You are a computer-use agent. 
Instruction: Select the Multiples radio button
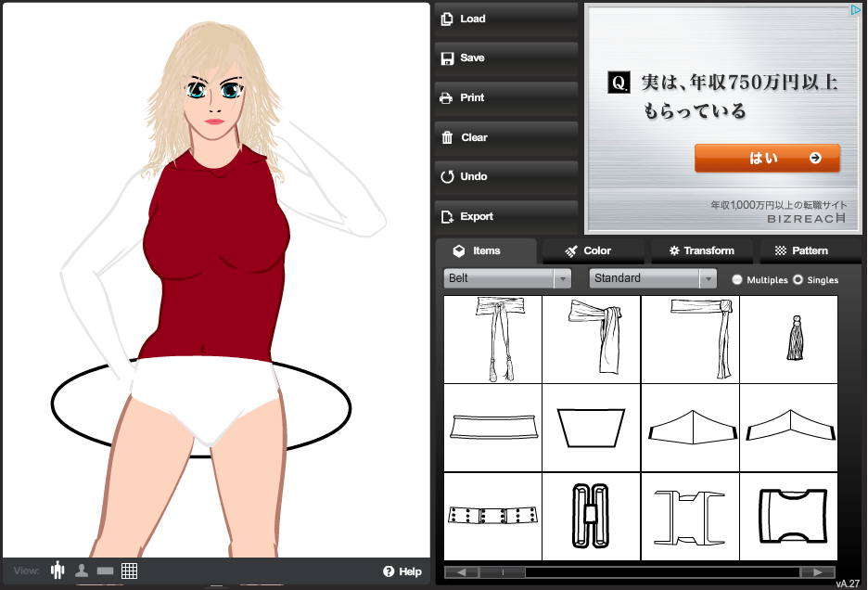pos(737,279)
